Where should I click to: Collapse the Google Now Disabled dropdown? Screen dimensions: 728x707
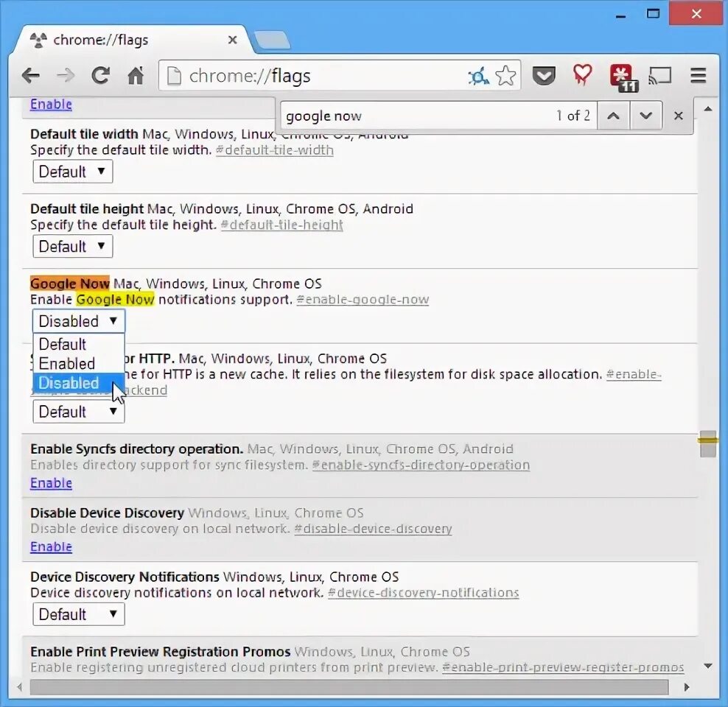point(78,321)
